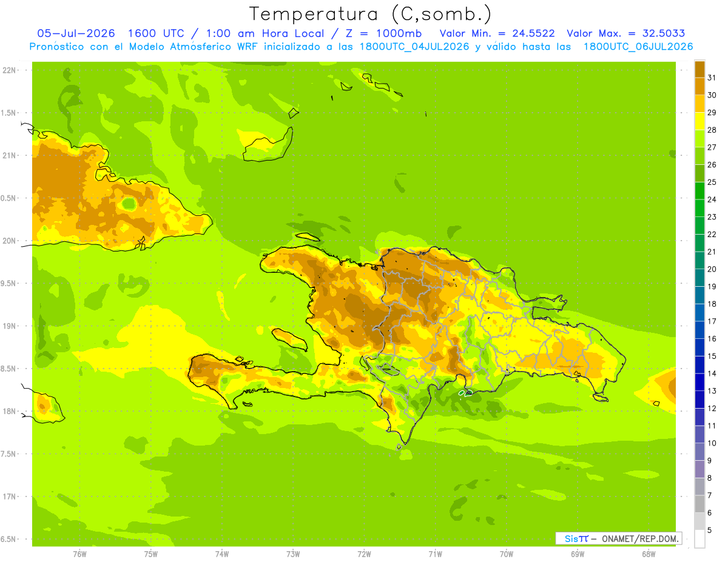
Task: Click 'Modelo Atmósferico WRF' in the subtitle
Action: click(x=193, y=47)
